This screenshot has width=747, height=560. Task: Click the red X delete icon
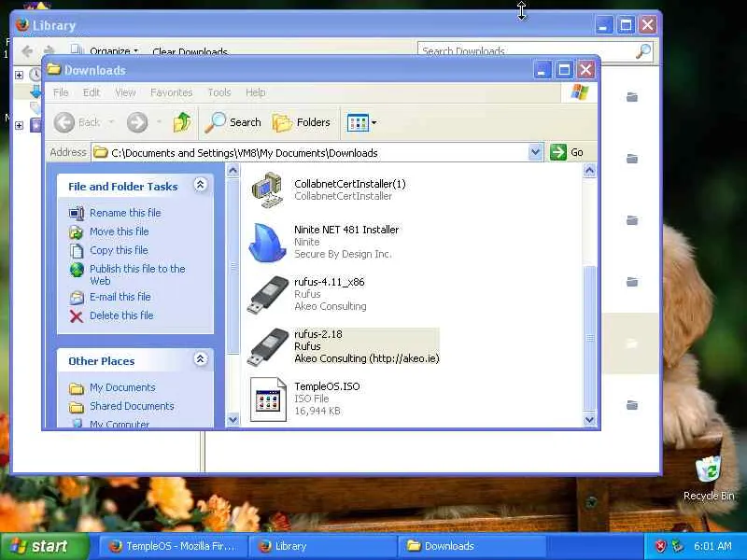(x=77, y=316)
